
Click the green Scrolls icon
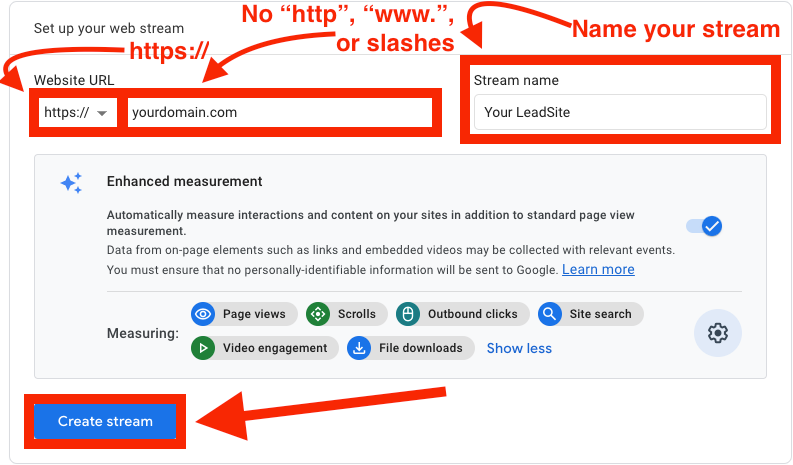319,314
